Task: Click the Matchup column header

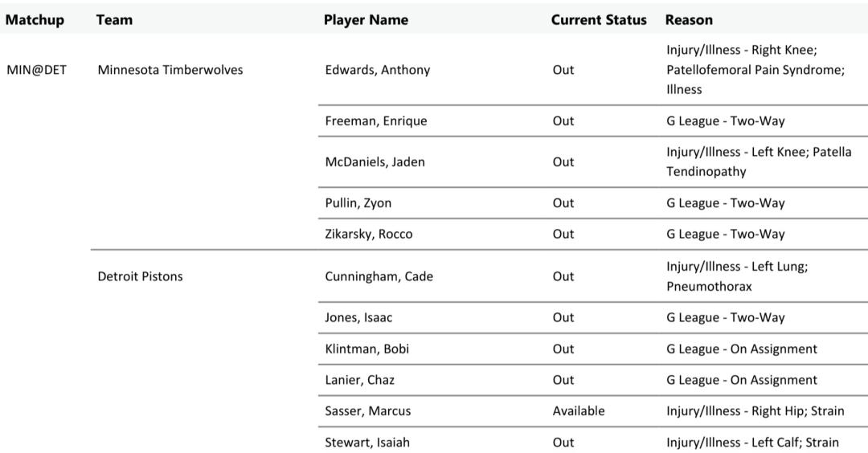Action: pos(35,20)
